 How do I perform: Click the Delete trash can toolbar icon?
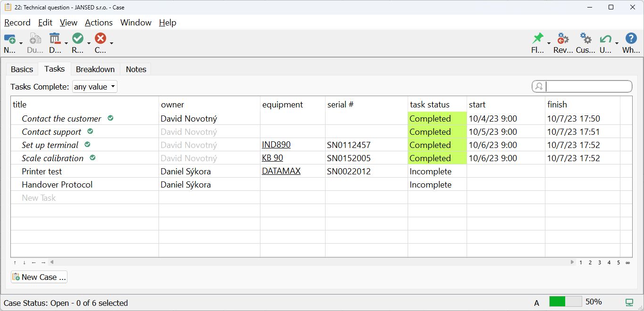tap(55, 39)
